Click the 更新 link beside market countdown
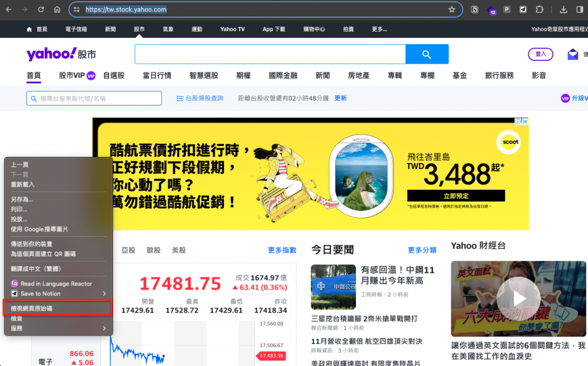Image resolution: width=588 pixels, height=366 pixels. [341, 98]
